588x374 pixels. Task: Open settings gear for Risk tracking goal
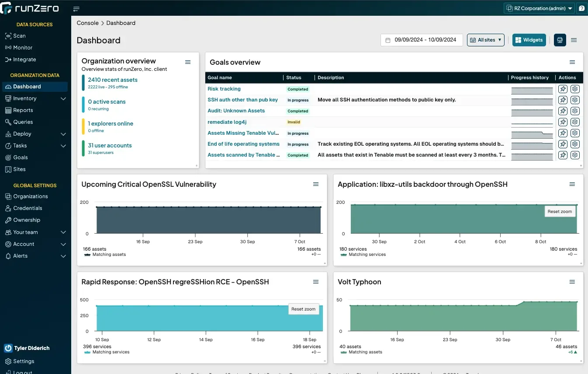click(575, 89)
